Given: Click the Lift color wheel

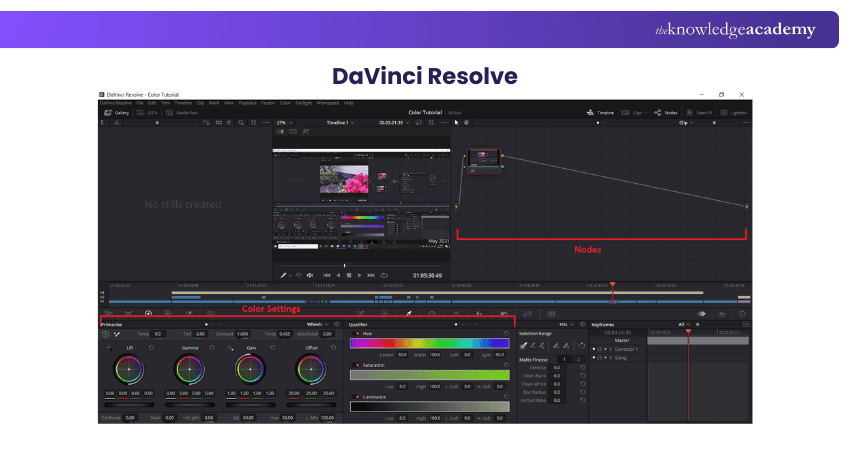Looking at the screenshot, I should (x=129, y=369).
